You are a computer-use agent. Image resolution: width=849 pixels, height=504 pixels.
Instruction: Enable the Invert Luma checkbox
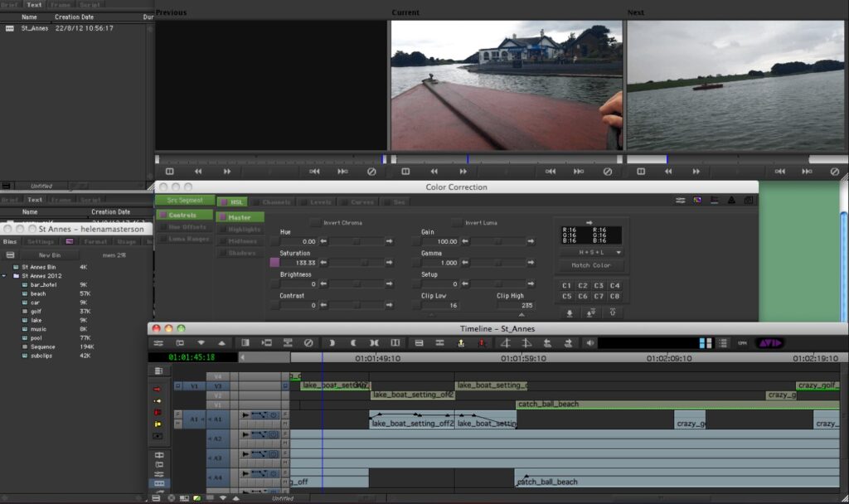point(456,223)
